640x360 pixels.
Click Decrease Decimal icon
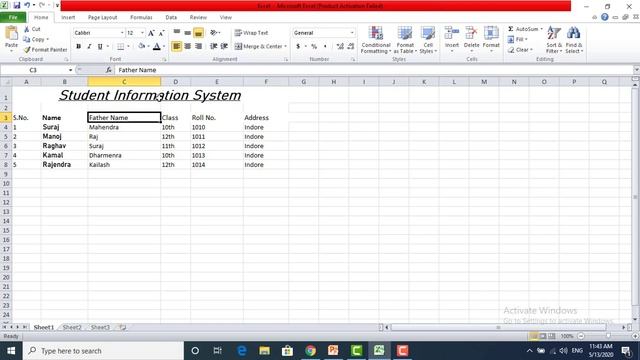(351, 46)
